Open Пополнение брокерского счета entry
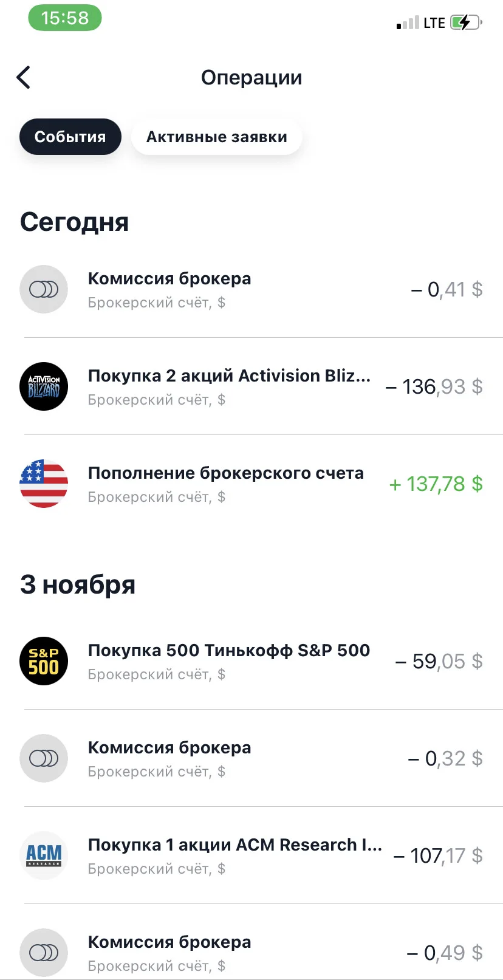Image resolution: width=503 pixels, height=980 pixels. point(251,484)
